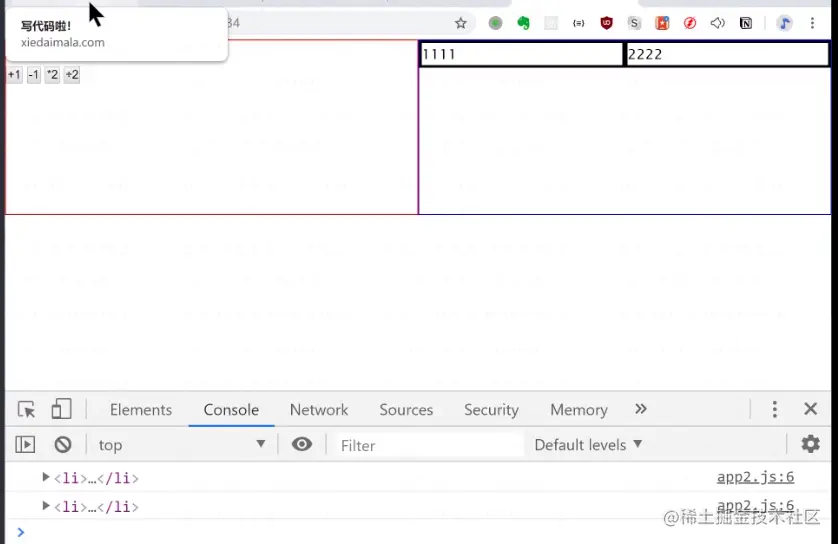Open the Notion web clipper extension

tap(746, 23)
